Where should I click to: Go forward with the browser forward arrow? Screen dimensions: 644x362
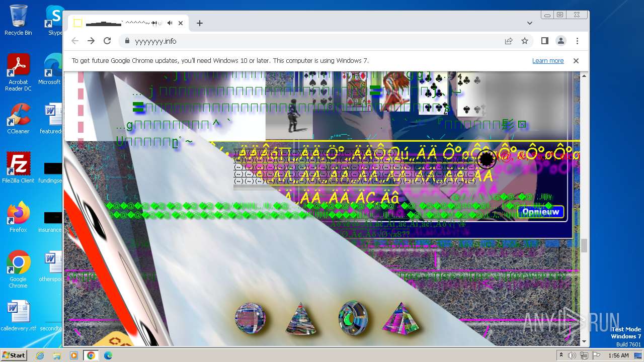point(91,41)
